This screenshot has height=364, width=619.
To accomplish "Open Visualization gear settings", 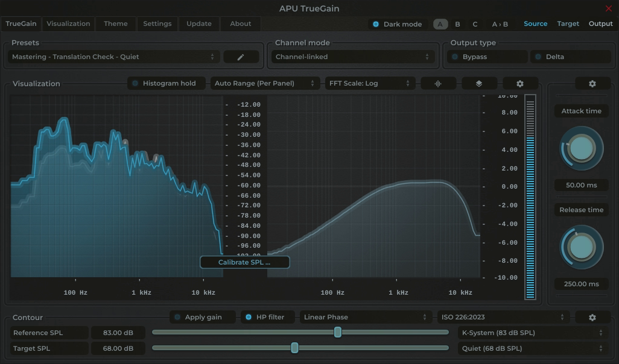I will [520, 84].
